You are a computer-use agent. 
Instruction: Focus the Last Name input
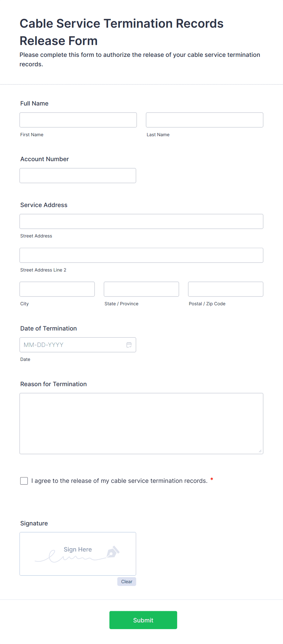pos(204,120)
